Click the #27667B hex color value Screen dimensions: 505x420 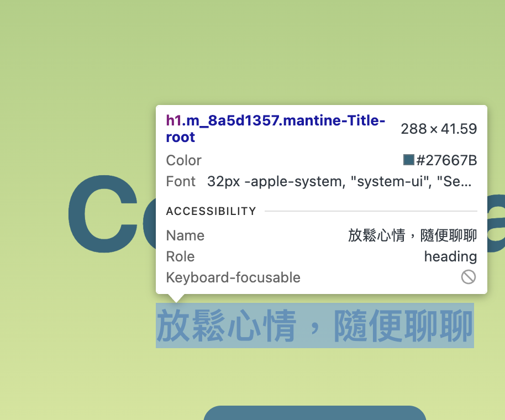[x=446, y=160]
